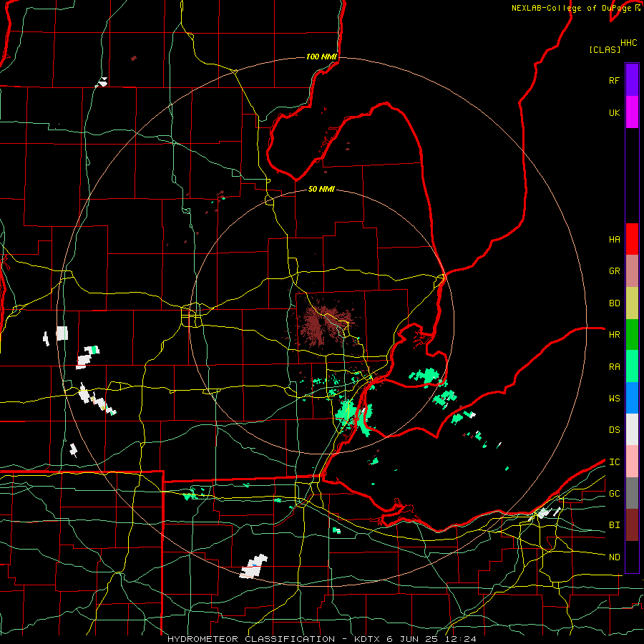Select the GC legend label
This screenshot has height=644, width=644.
click(615, 493)
